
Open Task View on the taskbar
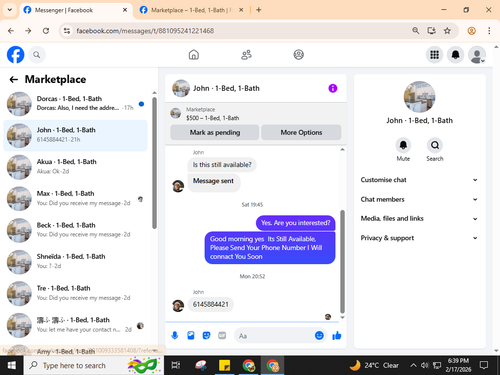pyautogui.click(x=176, y=365)
